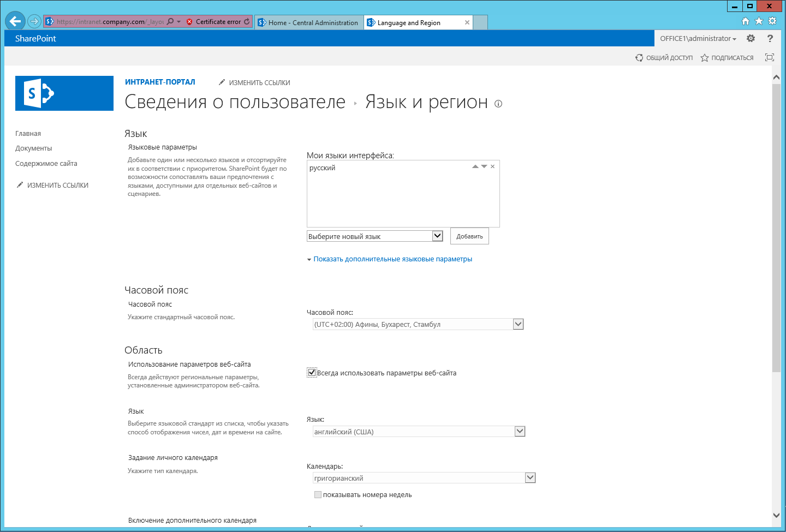Select русский in the interface languages list

coord(323,168)
